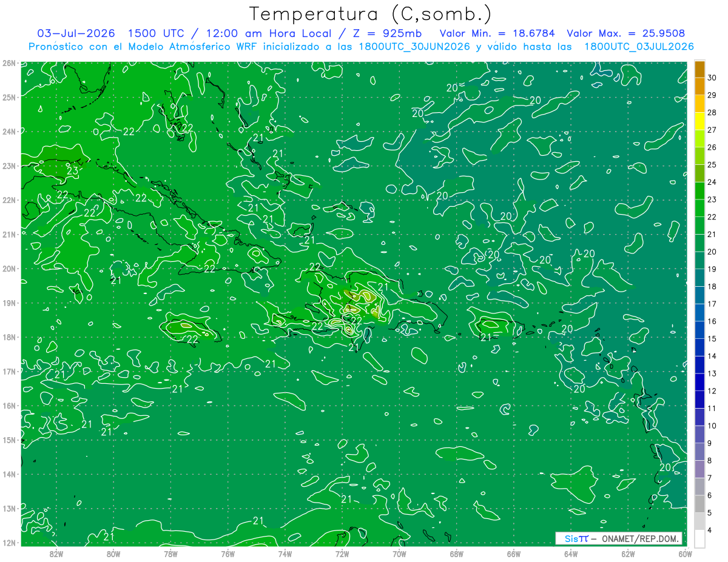This screenshot has height=562, width=728.
Task: Click blue swatch between scale 12 and 13
Action: [x=699, y=383]
